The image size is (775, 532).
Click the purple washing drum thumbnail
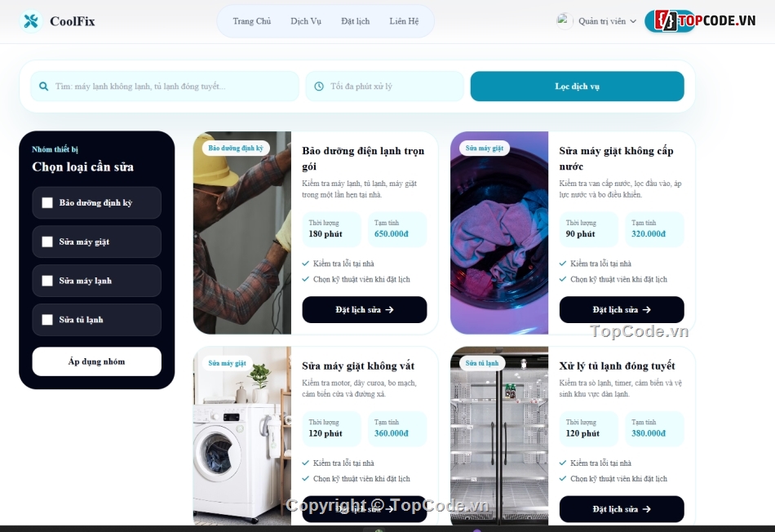tap(499, 233)
